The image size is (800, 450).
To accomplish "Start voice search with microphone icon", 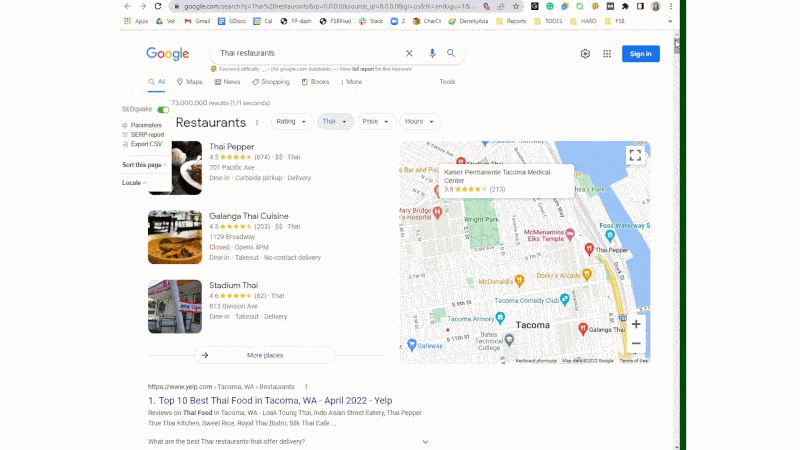I will [432, 53].
